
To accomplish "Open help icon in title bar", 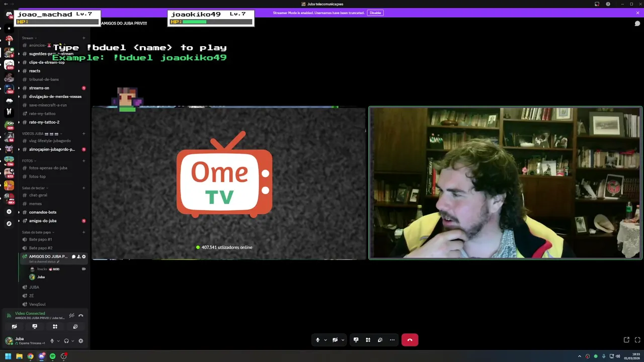I will [x=608, y=4].
